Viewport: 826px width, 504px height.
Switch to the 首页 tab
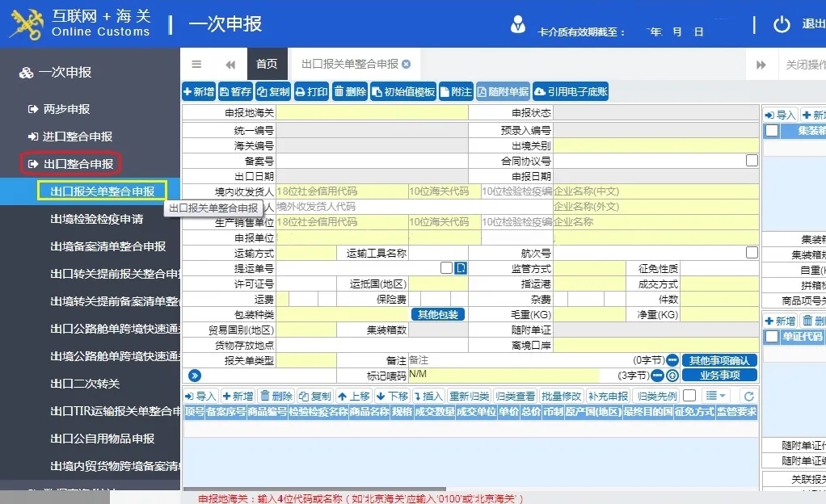(x=267, y=65)
